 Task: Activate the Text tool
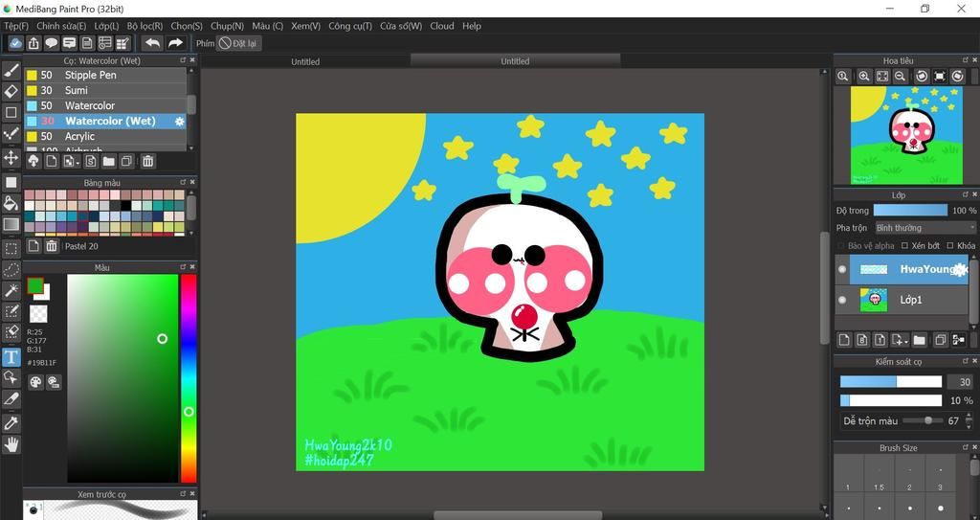click(11, 357)
